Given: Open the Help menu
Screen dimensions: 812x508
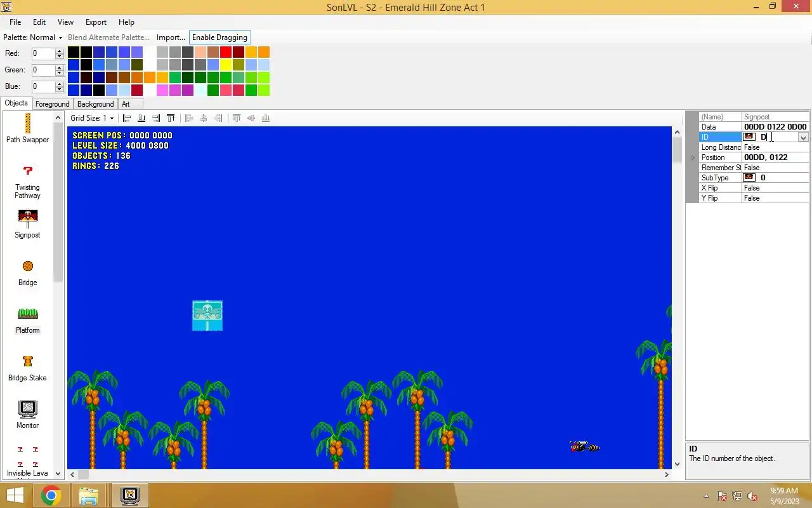Looking at the screenshot, I should coord(126,22).
